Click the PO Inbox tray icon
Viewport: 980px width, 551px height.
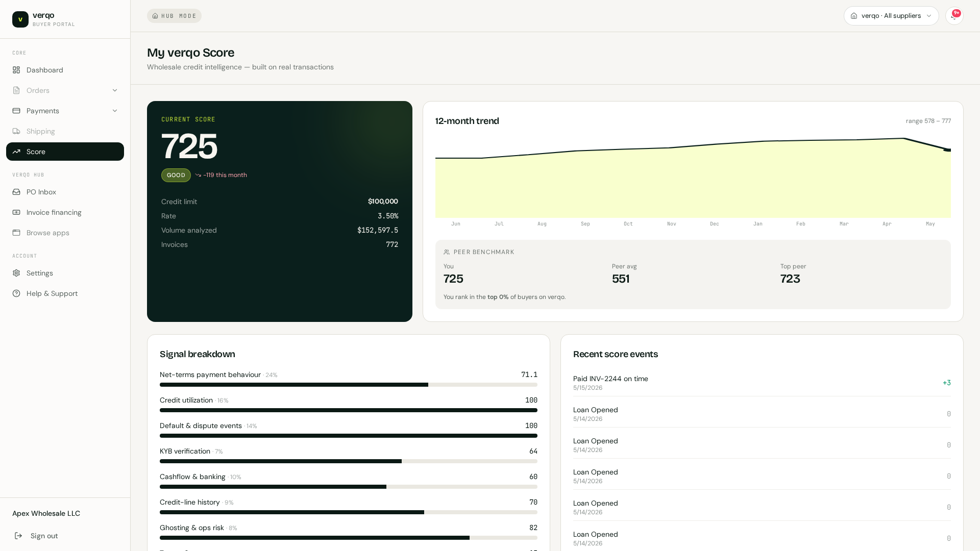tap(16, 192)
